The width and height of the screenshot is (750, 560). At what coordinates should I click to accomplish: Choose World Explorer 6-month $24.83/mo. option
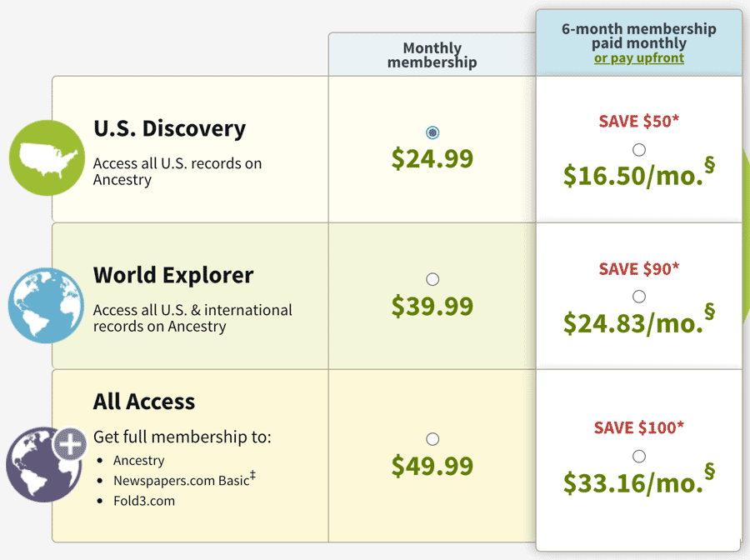click(x=639, y=297)
